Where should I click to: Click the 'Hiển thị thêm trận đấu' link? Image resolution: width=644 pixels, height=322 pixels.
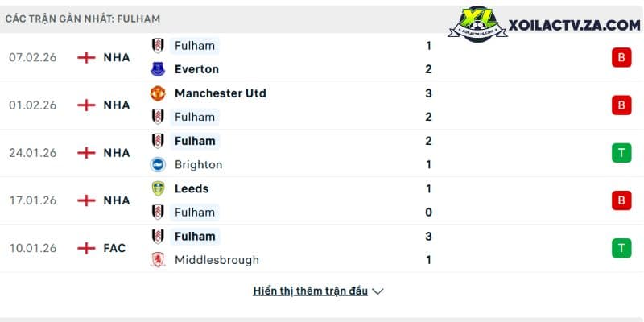point(311,291)
